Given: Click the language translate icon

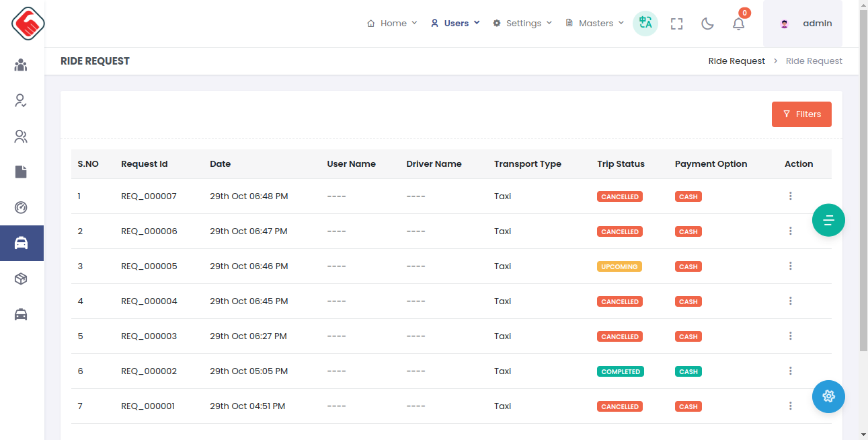Looking at the screenshot, I should 645,23.
